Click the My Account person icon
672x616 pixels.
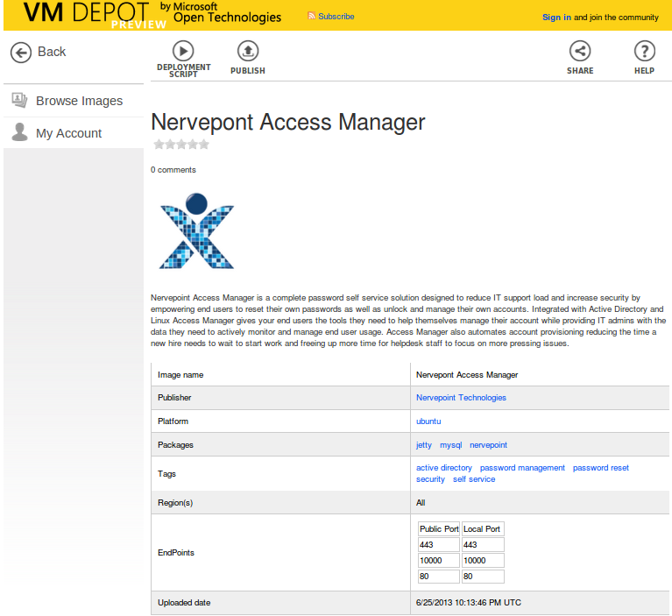[x=19, y=132]
